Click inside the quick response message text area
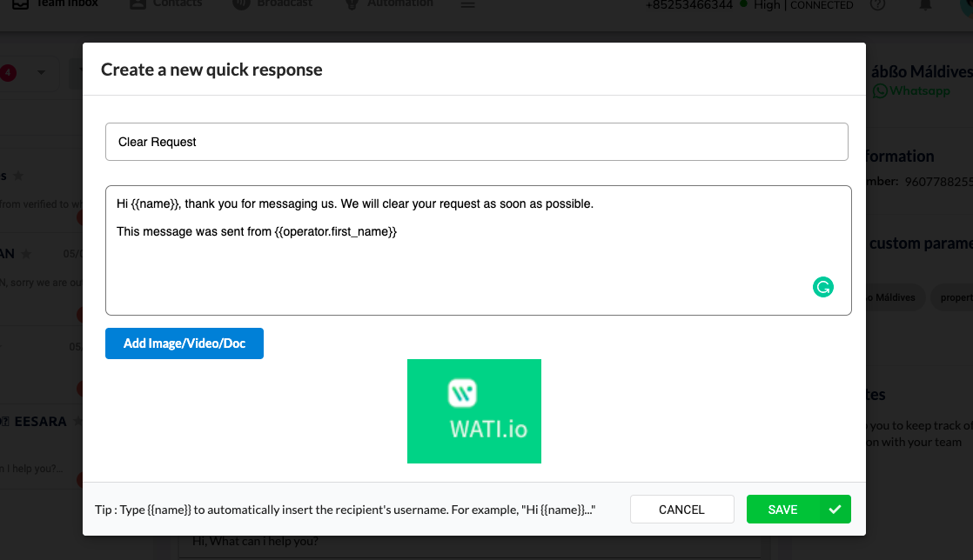 click(x=478, y=250)
